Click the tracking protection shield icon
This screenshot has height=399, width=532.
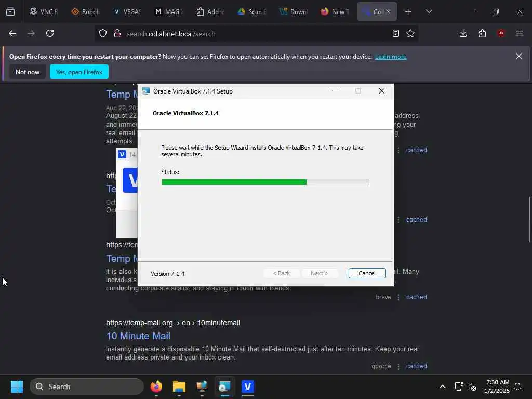tap(103, 34)
